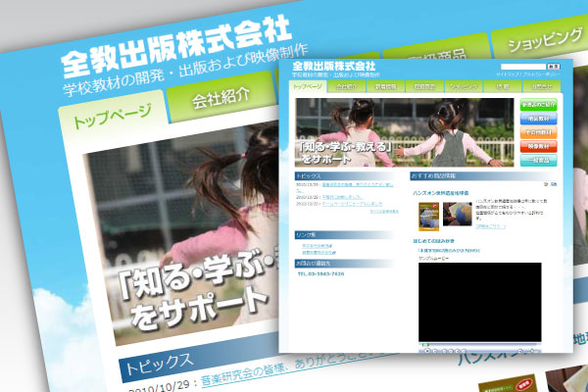588x392 pixels.
Task: Click the view-all topics link under topic list
Action: click(384, 212)
